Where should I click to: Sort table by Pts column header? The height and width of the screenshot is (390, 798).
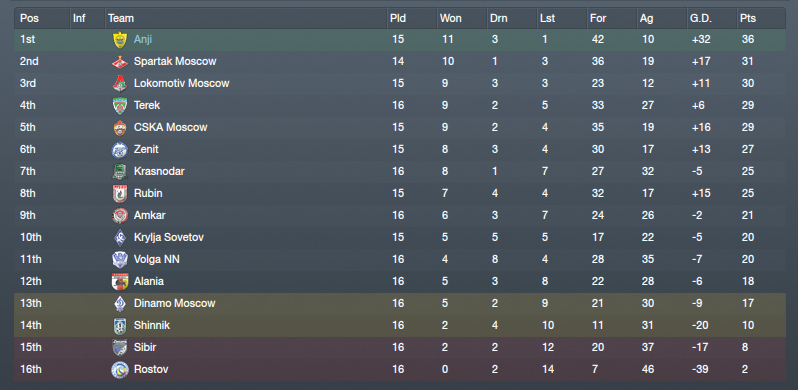pyautogui.click(x=761, y=18)
